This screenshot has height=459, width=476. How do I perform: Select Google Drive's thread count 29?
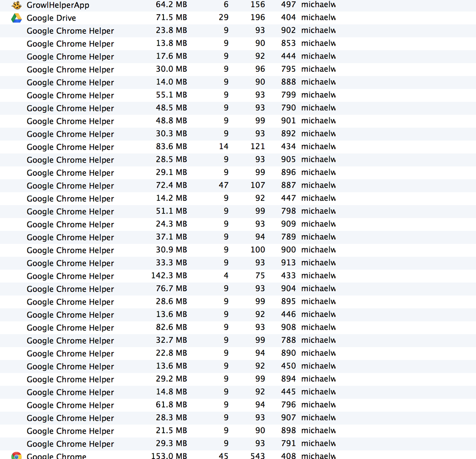224,17
